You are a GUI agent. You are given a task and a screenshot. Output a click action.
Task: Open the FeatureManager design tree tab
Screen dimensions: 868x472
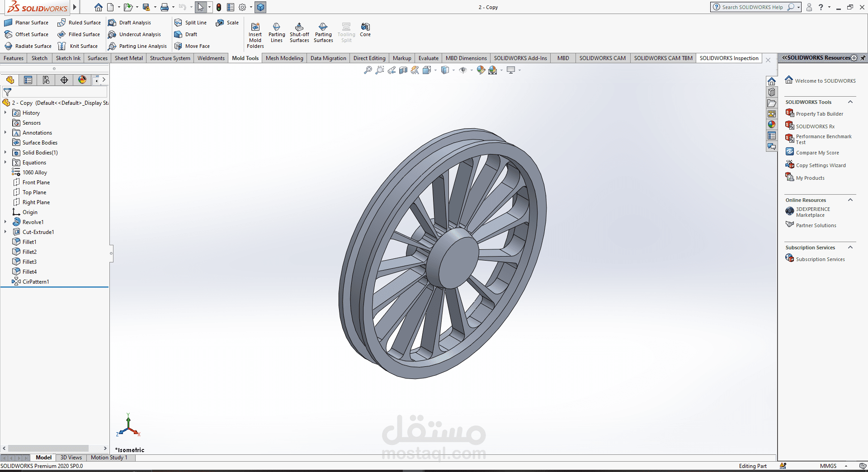(10, 80)
